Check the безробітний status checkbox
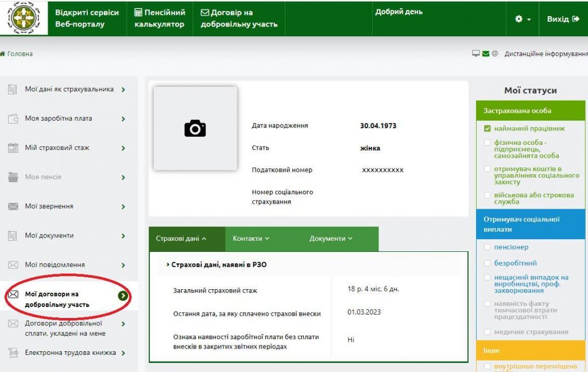 tap(488, 263)
